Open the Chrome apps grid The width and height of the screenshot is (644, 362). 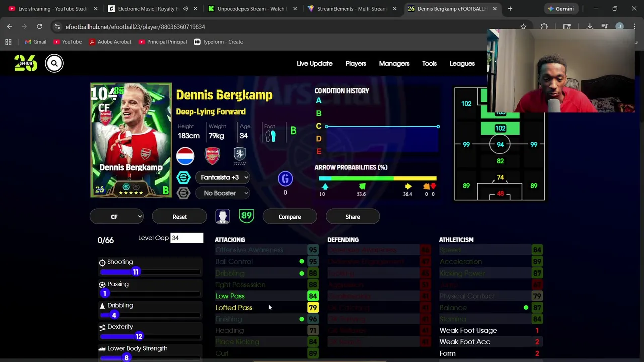[x=8, y=42]
